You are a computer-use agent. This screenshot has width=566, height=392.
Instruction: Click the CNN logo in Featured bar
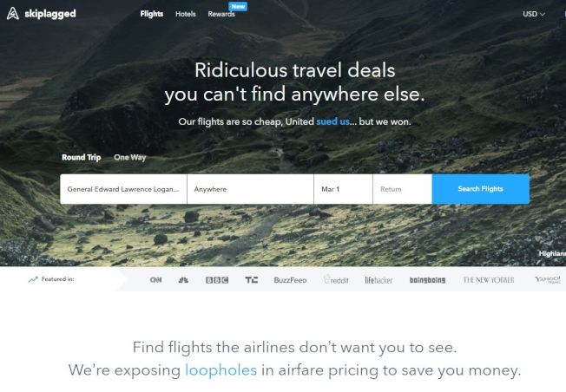click(155, 280)
